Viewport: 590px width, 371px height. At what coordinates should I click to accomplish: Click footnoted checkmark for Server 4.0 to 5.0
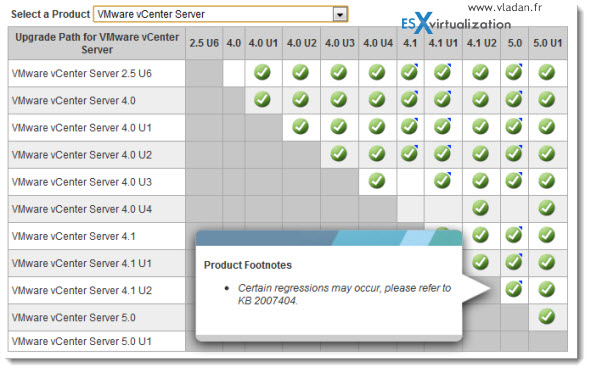coord(514,99)
